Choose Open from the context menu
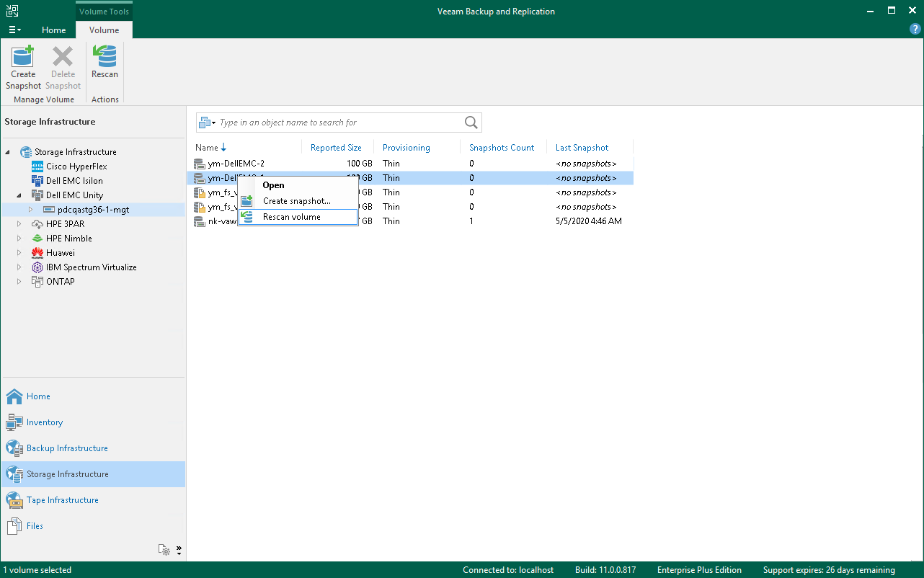Screen dimensions: 924x578 298,185
